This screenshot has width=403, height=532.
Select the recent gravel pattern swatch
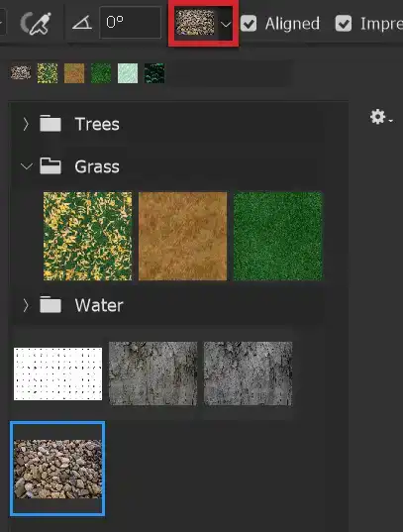21,73
